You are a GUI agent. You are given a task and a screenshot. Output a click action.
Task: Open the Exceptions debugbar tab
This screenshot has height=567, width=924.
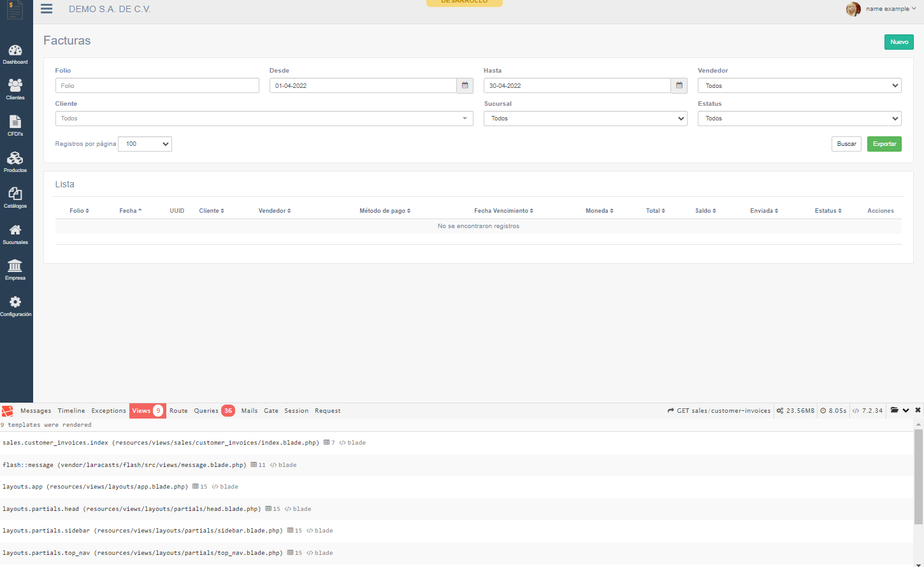pyautogui.click(x=109, y=411)
